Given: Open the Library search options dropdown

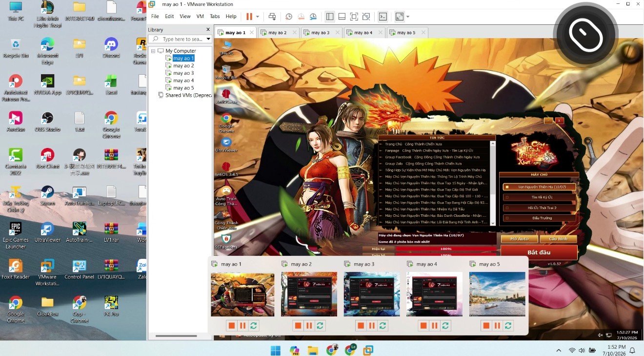Looking at the screenshot, I should [x=208, y=39].
